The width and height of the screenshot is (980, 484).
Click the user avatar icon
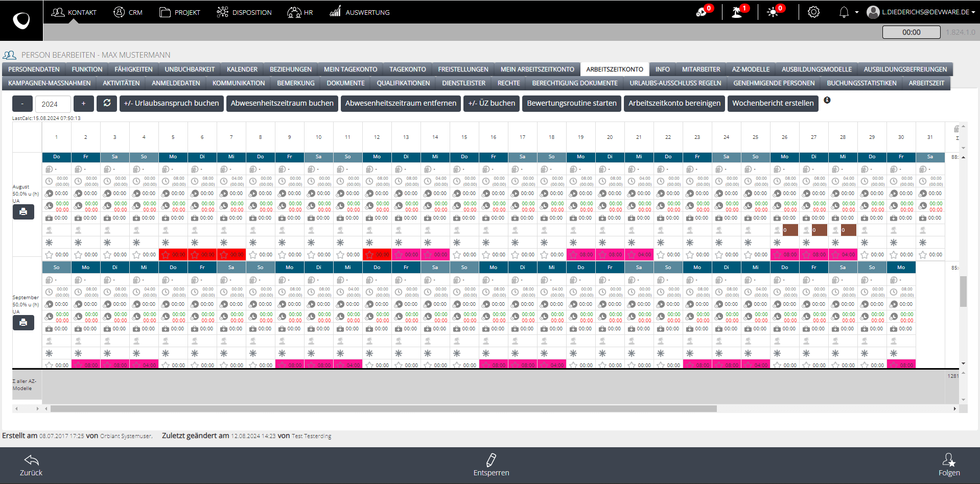pos(873,12)
